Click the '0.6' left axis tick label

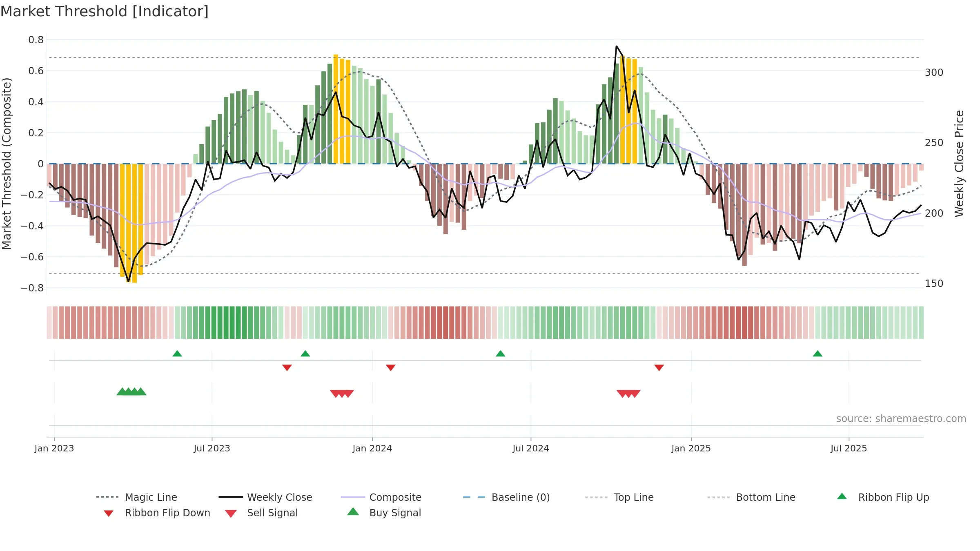[36, 71]
